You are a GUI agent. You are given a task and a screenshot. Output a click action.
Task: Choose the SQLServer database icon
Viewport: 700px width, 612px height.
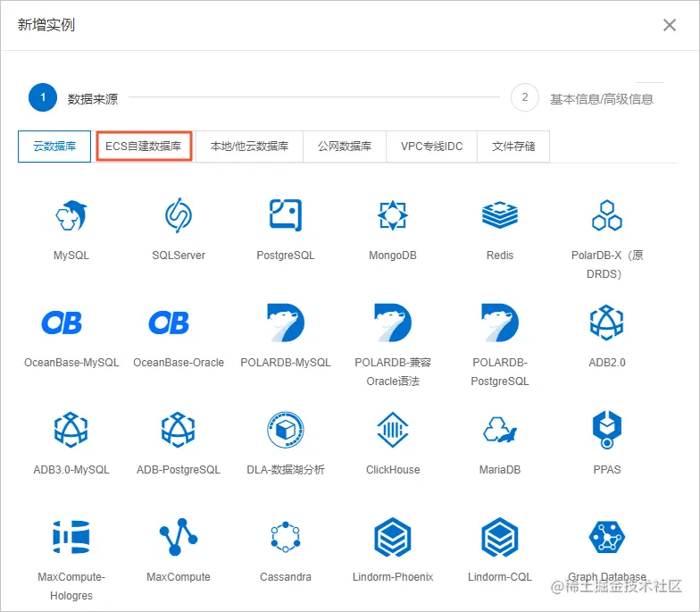click(179, 215)
